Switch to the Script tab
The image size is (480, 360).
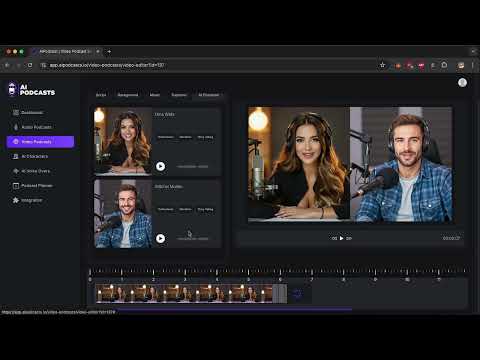[101, 95]
